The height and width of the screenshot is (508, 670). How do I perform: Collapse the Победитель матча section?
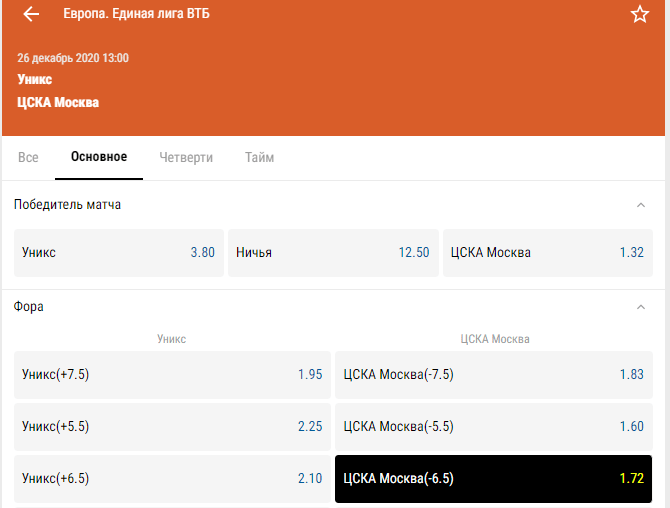point(641,205)
